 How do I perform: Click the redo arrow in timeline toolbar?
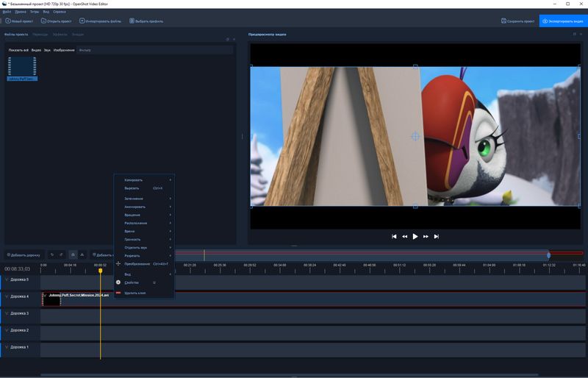(61, 255)
